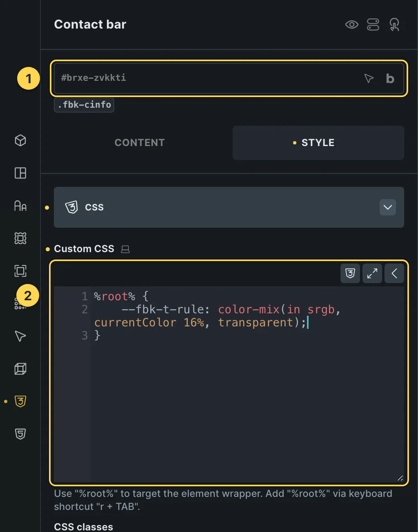The height and width of the screenshot is (532, 418).
Task: Click the CSS3 shield button in the editor toolbar
Action: tap(350, 273)
